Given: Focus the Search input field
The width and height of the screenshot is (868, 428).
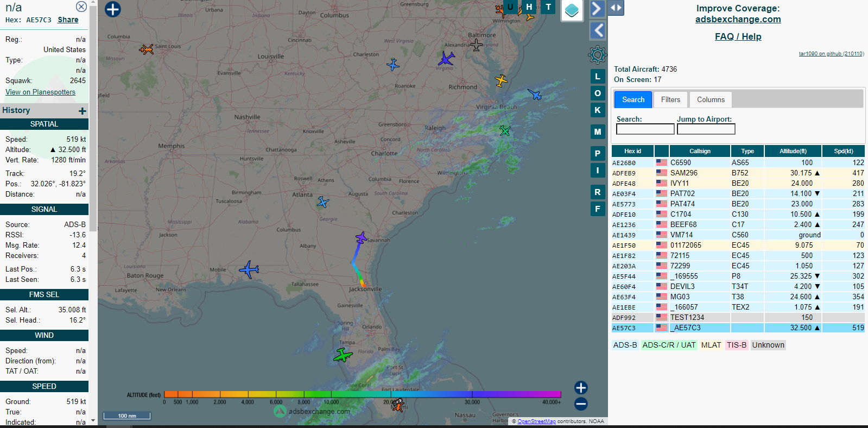Looking at the screenshot, I should point(645,129).
